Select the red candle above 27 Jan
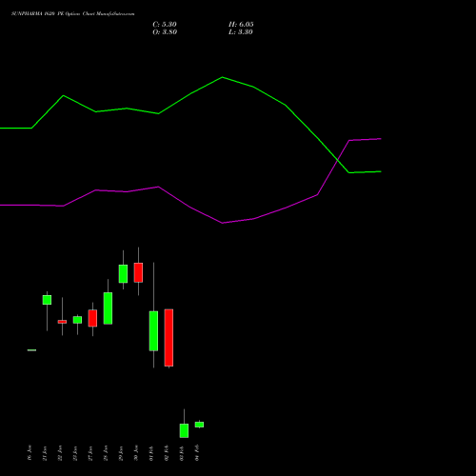The height and width of the screenshot is (476, 476). click(x=92, y=318)
